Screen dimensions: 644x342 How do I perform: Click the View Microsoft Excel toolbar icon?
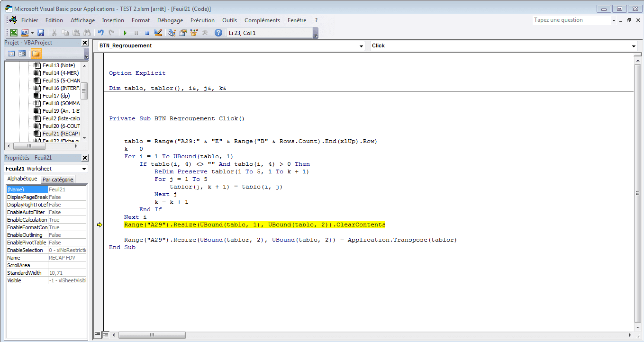tap(14, 33)
